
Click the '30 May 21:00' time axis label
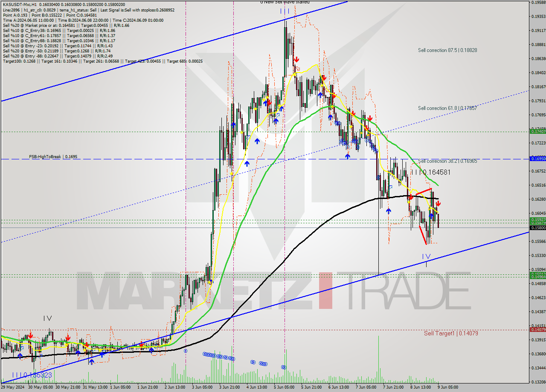tap(67, 387)
